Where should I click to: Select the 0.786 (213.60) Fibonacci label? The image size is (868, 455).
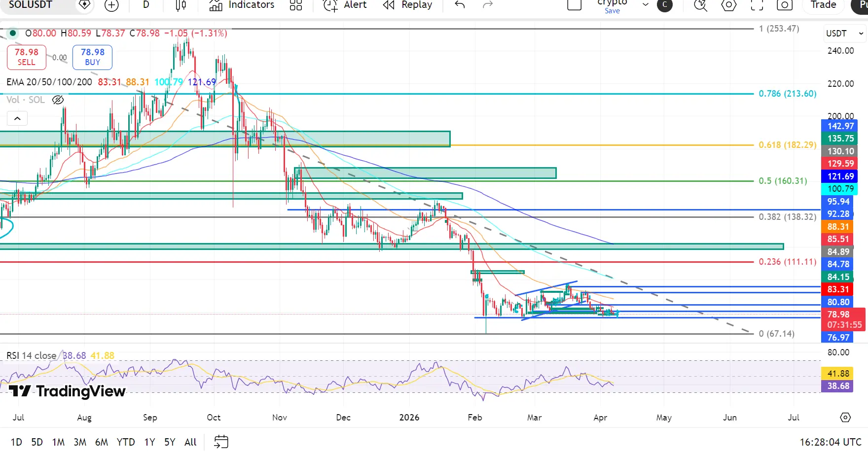[x=788, y=94]
